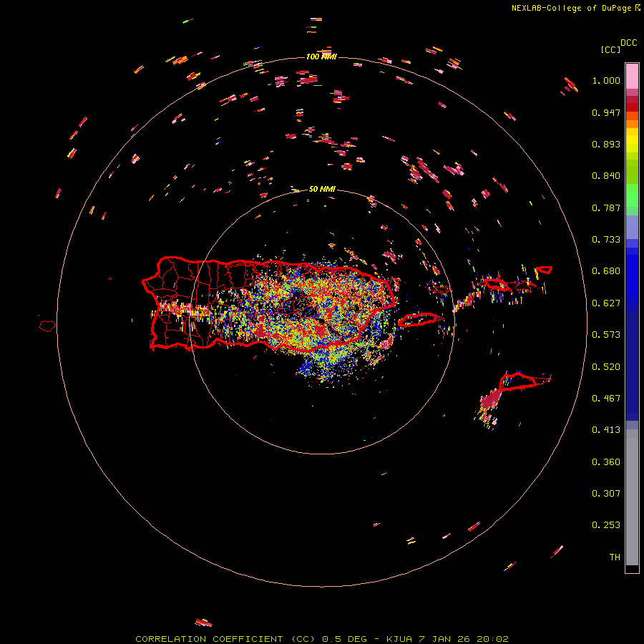Click the 0.893 legend value
This screenshot has width=644, height=644.
point(606,144)
